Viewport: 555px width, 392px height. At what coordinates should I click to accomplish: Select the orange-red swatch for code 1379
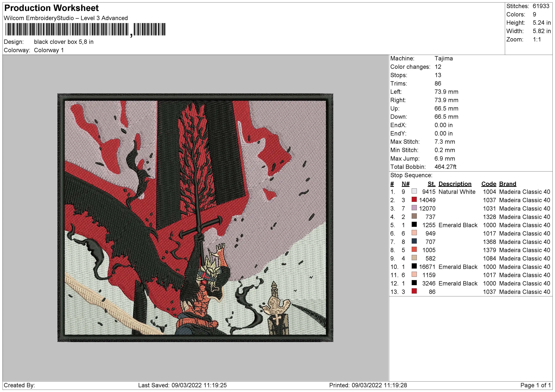pyautogui.click(x=414, y=249)
